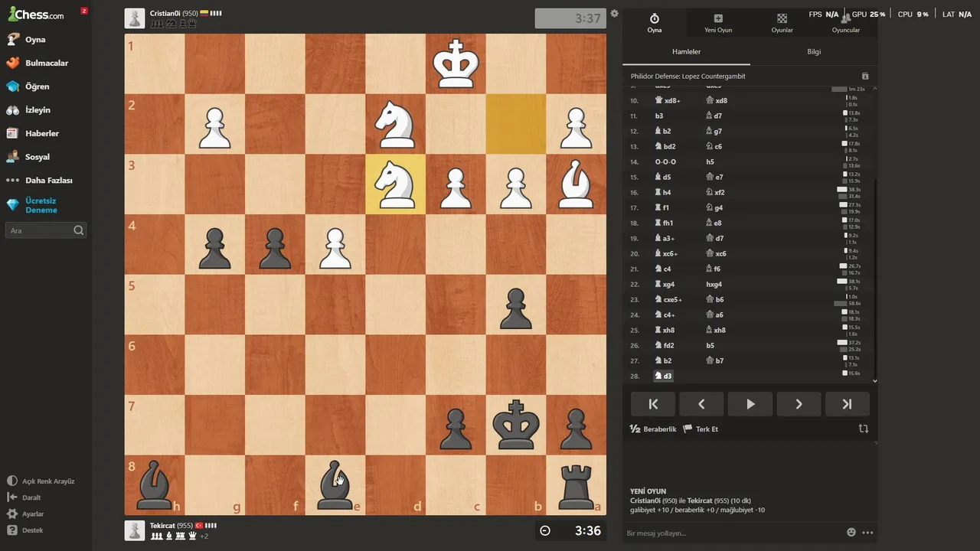Click the opening book icon
The width and height of the screenshot is (980, 551).
point(865,77)
